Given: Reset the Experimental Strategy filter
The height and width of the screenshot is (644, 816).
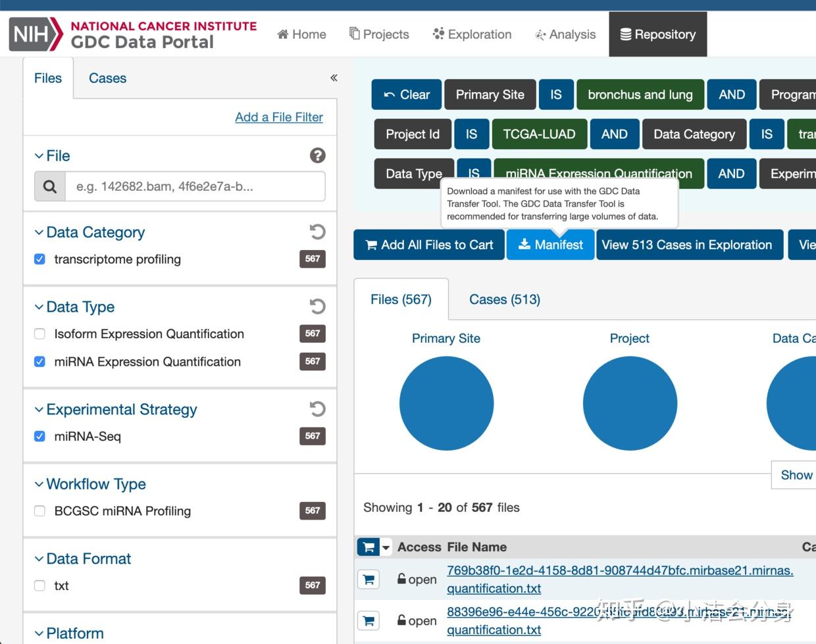Looking at the screenshot, I should point(318,409).
